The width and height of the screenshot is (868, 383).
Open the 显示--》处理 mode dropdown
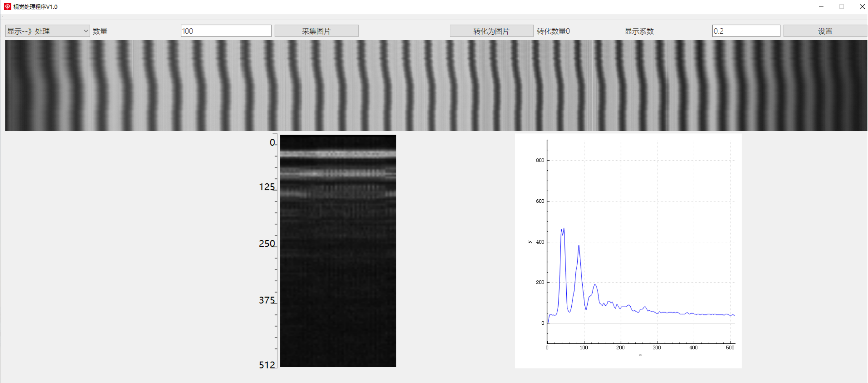47,31
